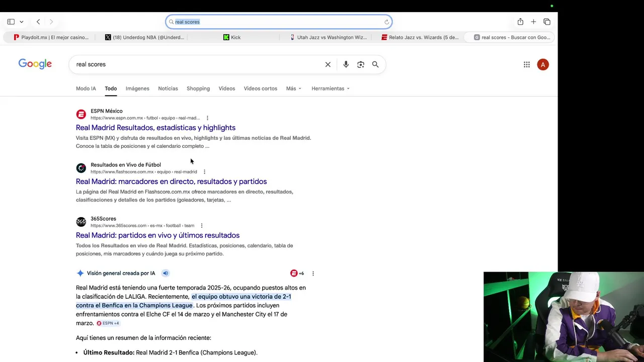Clear the search query with X
The height and width of the screenshot is (362, 644).
coord(328,64)
